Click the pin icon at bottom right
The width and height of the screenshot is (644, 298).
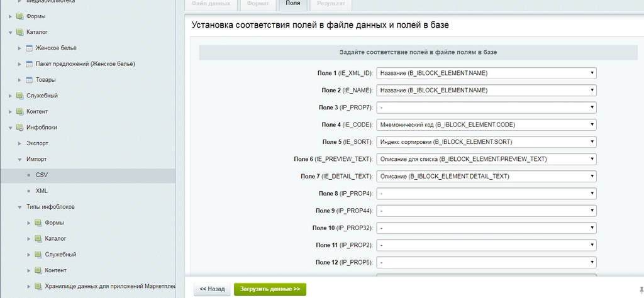(x=641, y=289)
